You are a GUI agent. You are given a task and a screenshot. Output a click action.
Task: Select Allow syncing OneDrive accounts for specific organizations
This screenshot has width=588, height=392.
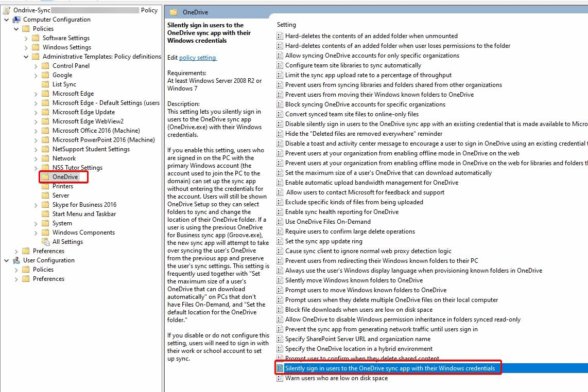pos(372,56)
